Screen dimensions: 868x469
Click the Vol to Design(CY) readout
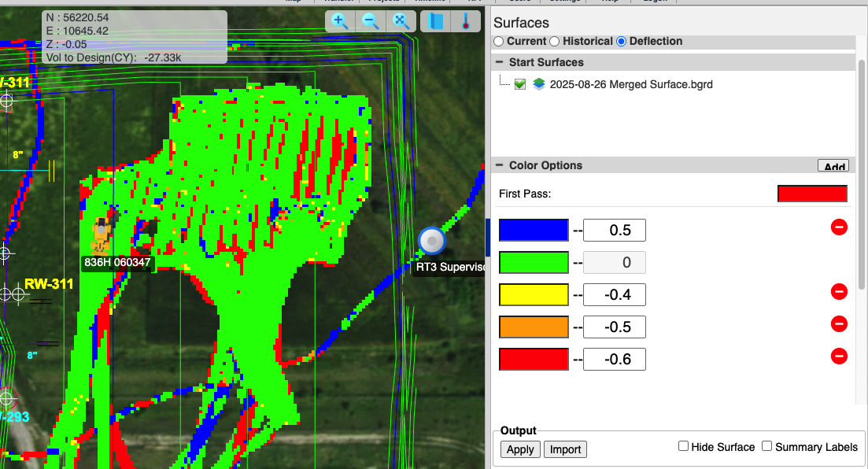[x=113, y=57]
